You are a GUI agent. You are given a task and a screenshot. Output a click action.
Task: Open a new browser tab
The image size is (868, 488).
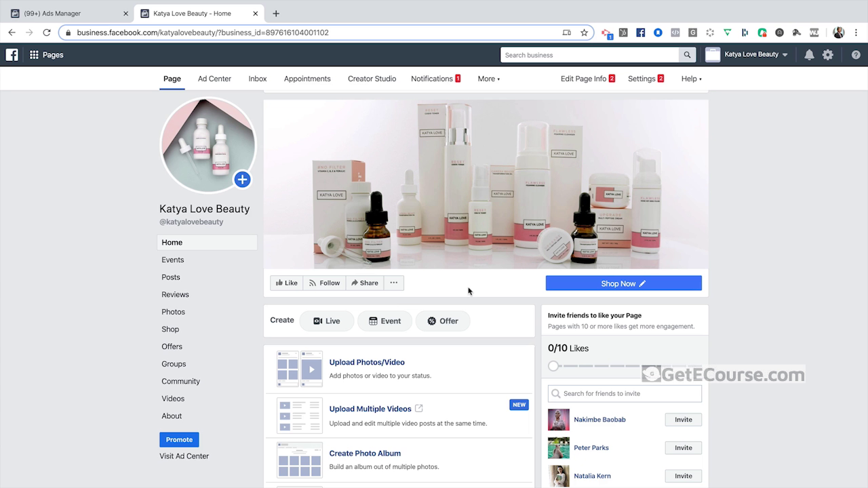coord(275,14)
